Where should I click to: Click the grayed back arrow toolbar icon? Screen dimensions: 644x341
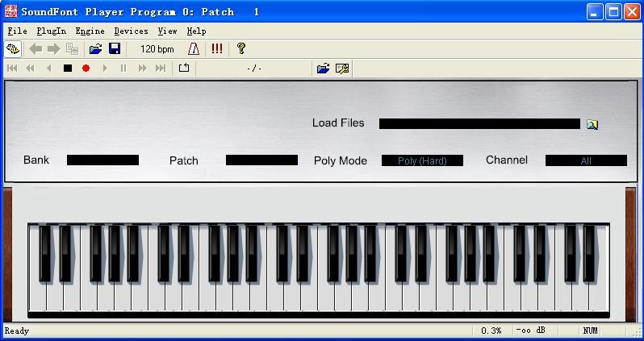click(36, 49)
